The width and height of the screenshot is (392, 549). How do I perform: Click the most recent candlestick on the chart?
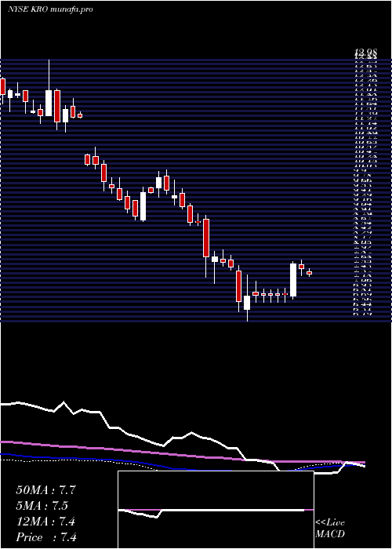[x=309, y=272]
